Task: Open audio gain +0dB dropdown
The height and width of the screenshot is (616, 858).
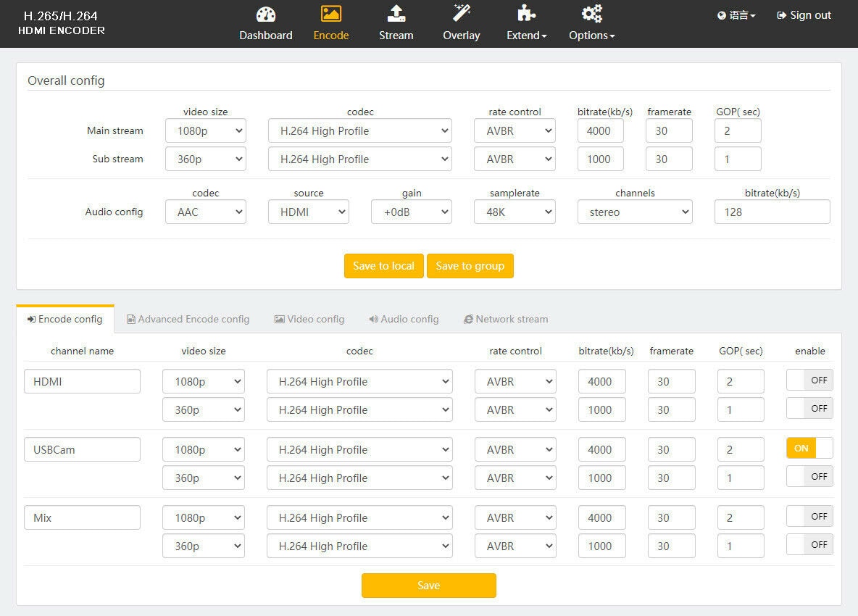Action: [x=412, y=212]
